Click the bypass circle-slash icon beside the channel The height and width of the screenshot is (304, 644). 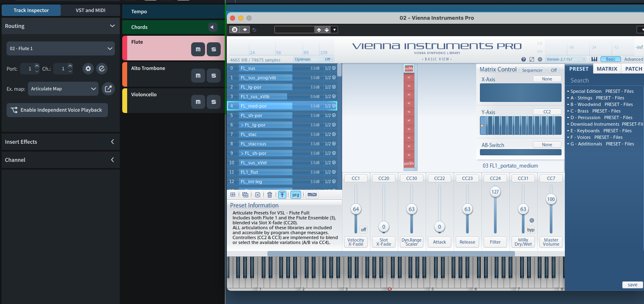pos(102,69)
